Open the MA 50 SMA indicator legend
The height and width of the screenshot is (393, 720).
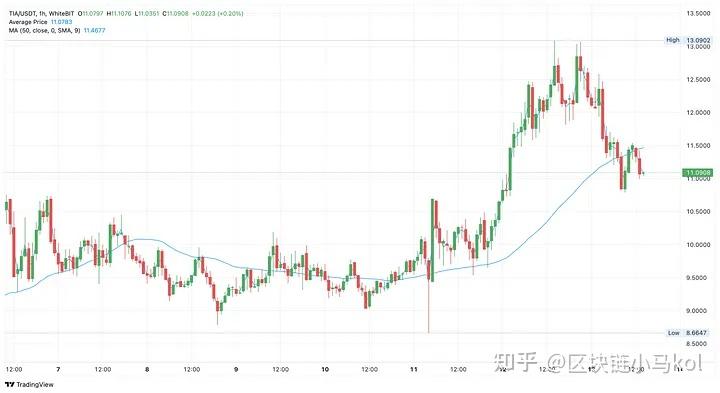45,30
